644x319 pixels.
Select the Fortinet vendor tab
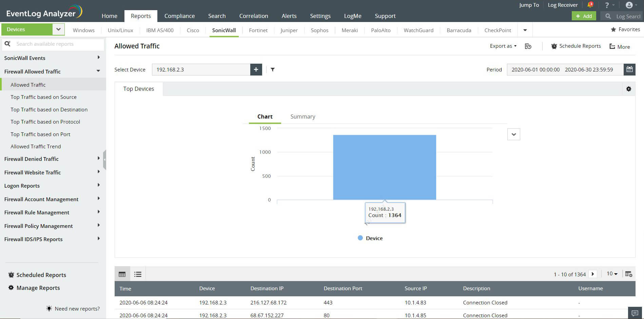click(258, 30)
